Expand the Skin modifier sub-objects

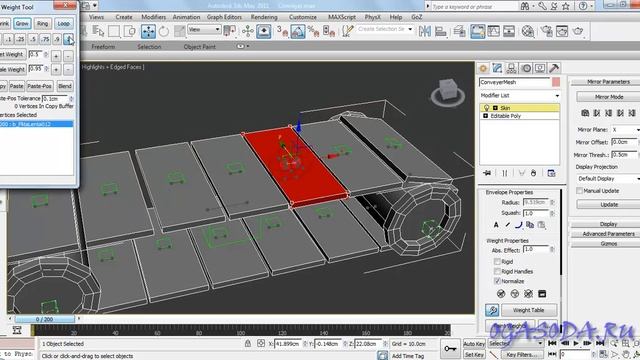[x=495, y=108]
